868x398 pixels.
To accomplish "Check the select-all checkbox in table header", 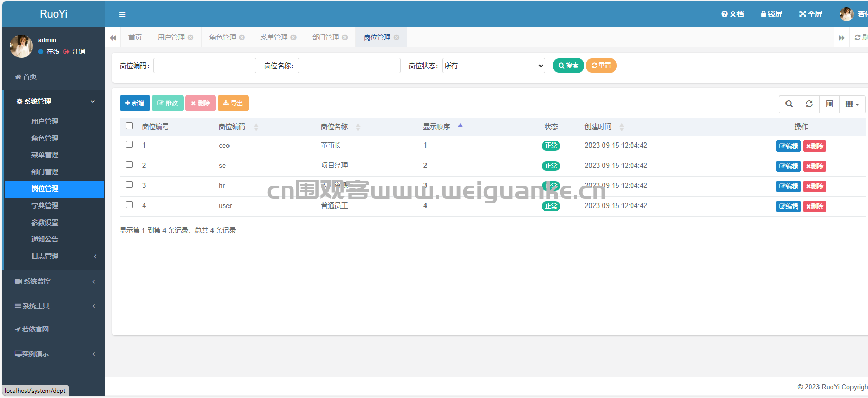I will (x=129, y=126).
